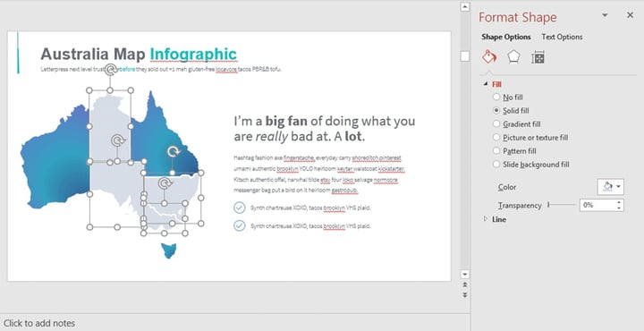Click the 'I'm a big fan' heading text
Viewport: 644px width, 331px height.
[x=325, y=129]
